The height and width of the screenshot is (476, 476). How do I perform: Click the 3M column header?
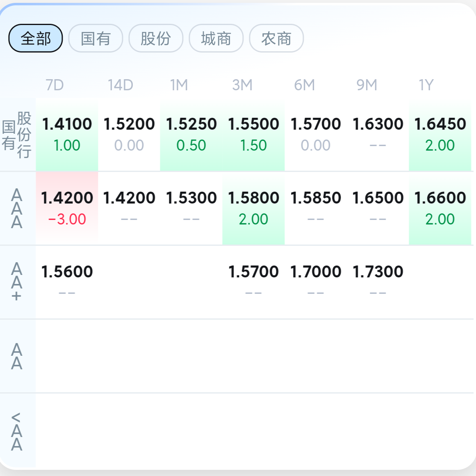coord(242,85)
